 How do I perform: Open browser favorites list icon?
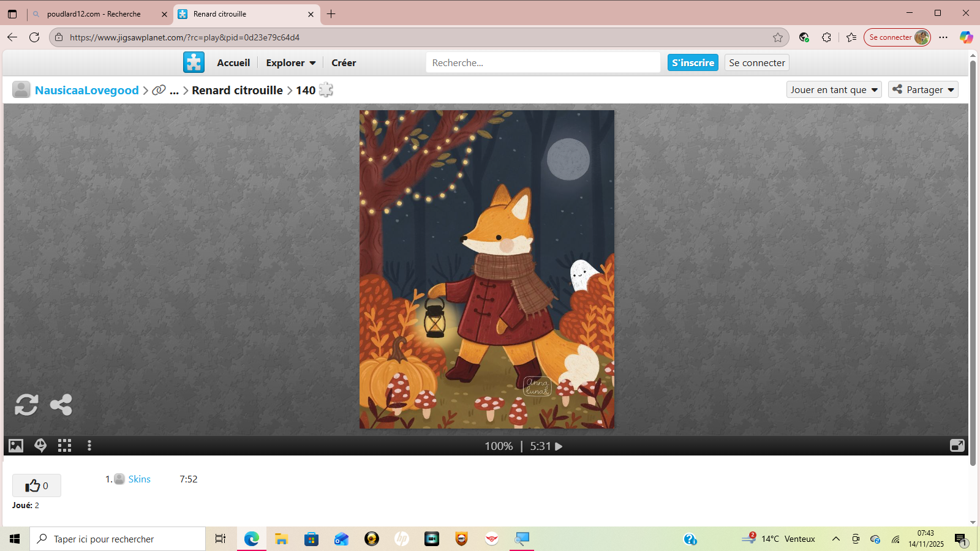pos(851,37)
